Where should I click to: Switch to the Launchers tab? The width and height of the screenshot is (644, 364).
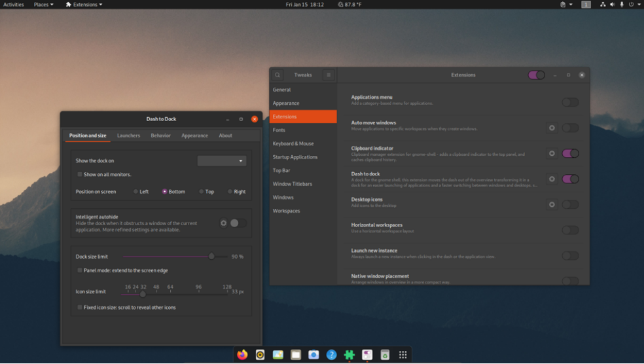click(x=128, y=136)
